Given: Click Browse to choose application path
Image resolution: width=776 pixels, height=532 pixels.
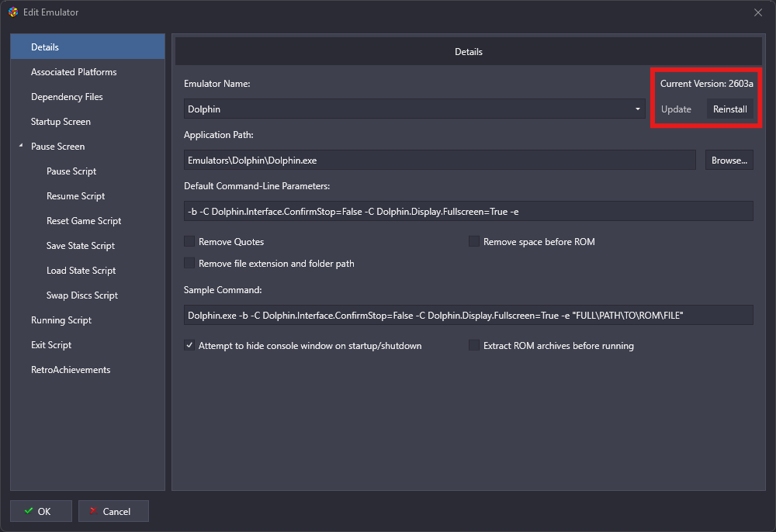Looking at the screenshot, I should 729,161.
